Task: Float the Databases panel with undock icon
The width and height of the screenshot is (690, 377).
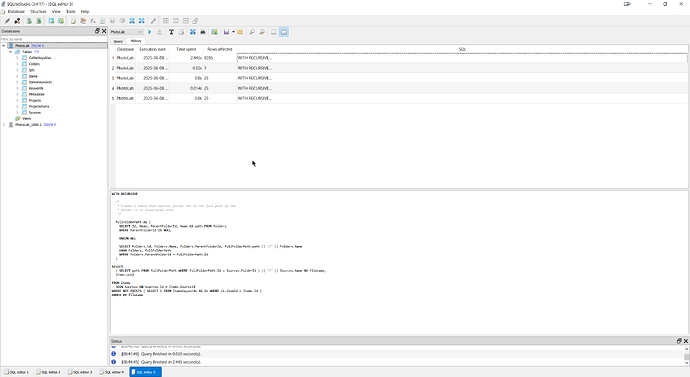Action: click(x=97, y=31)
